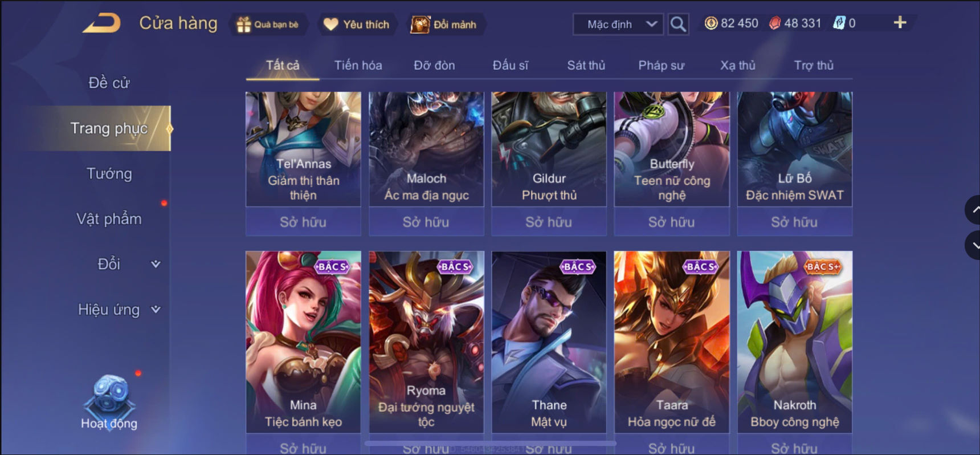Open the Vật phẩm sidebar section

[x=109, y=219]
